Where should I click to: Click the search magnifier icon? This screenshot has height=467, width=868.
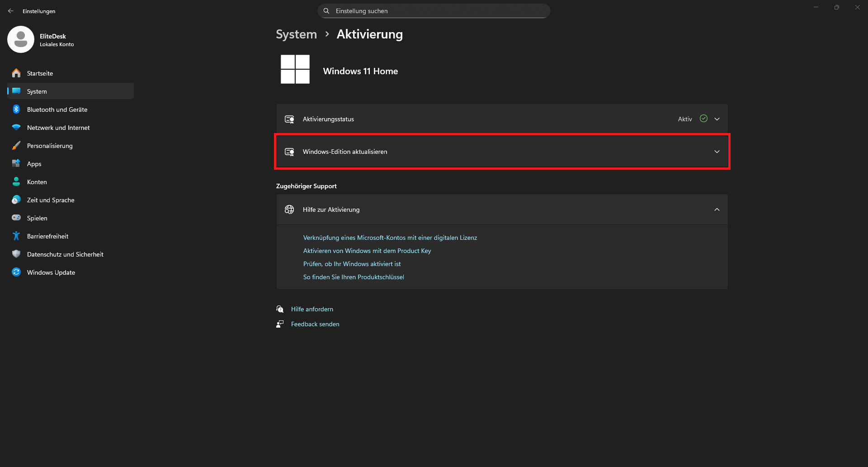326,11
